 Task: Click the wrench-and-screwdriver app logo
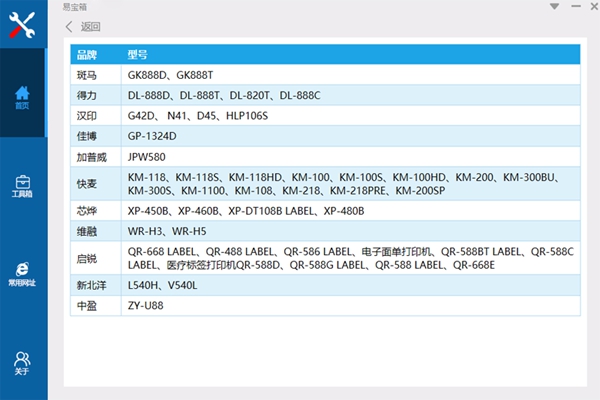(x=22, y=25)
